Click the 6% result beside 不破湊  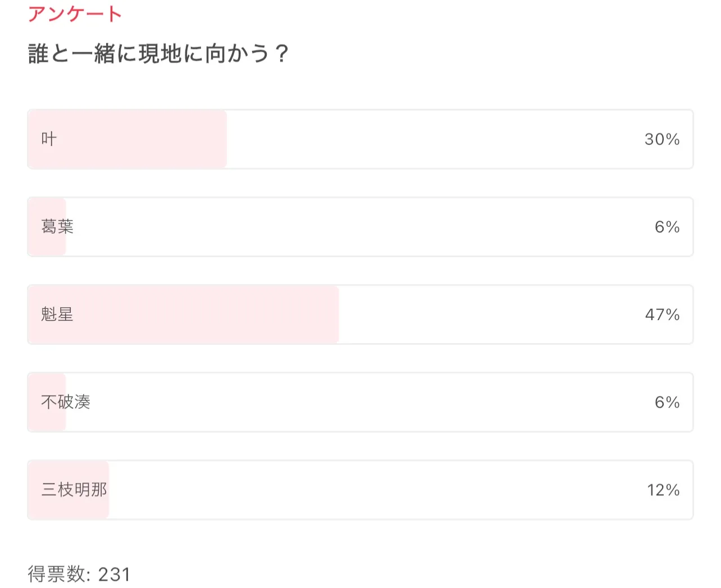pos(667,402)
